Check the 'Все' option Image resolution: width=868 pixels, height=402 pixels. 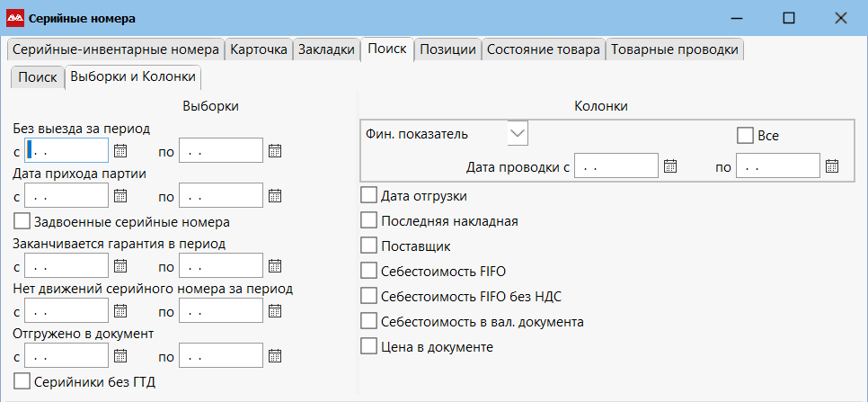[744, 136]
